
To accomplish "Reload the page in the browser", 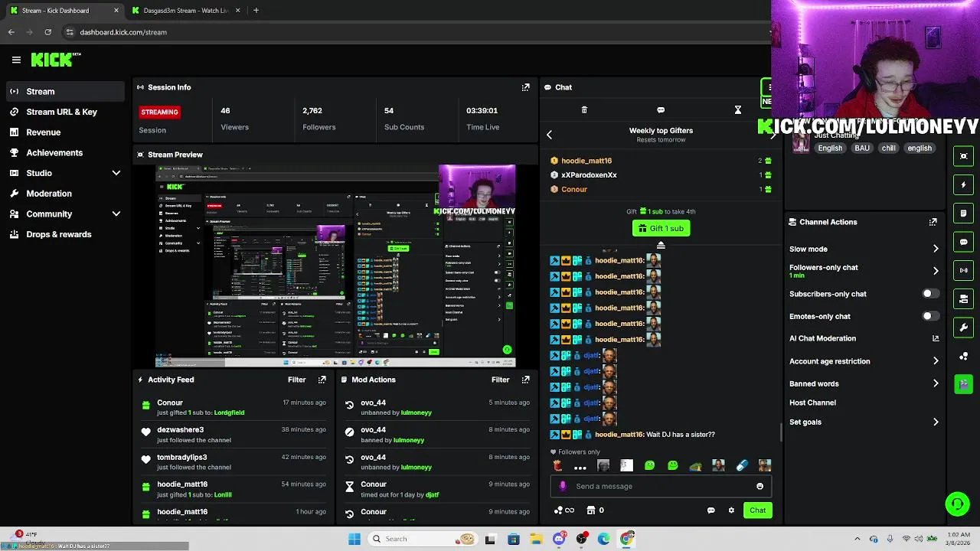I will tap(48, 32).
